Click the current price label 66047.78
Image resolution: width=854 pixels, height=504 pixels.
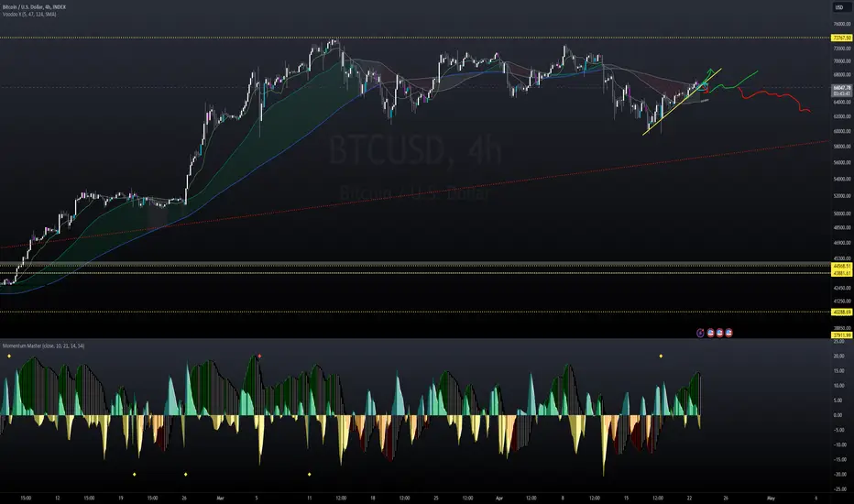tap(841, 88)
